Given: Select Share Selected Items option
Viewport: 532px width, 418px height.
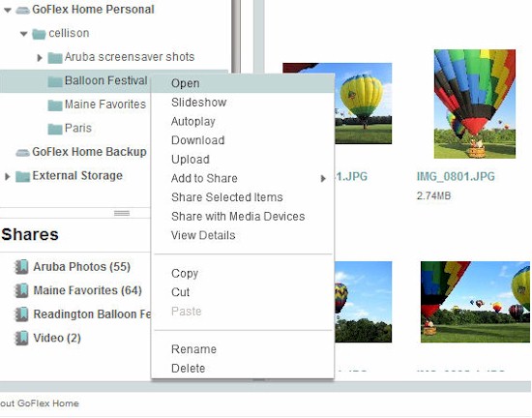Looking at the screenshot, I should tap(243, 197).
